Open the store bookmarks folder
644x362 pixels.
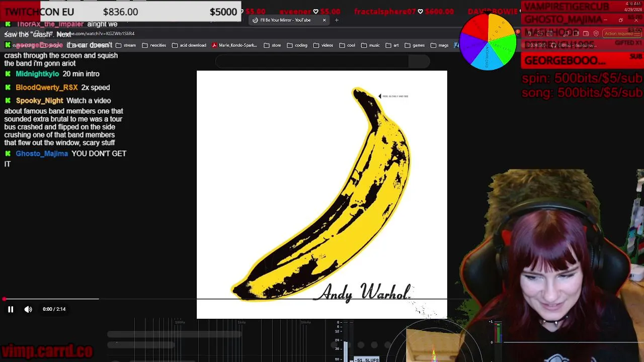coord(272,45)
